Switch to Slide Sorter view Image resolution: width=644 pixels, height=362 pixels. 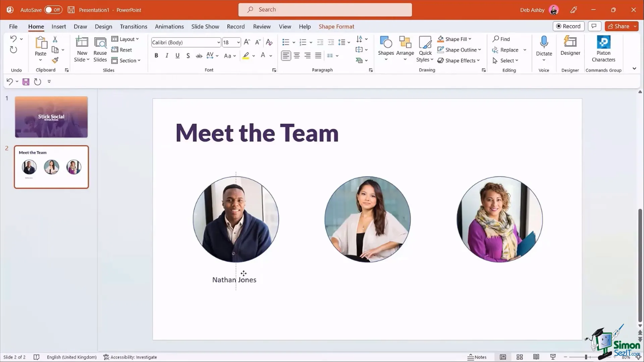coord(520,357)
